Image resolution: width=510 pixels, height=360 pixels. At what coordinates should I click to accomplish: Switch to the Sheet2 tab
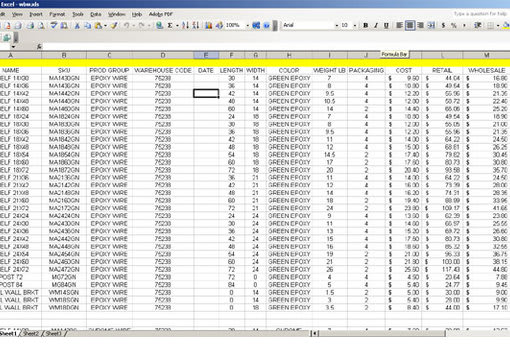(31, 333)
